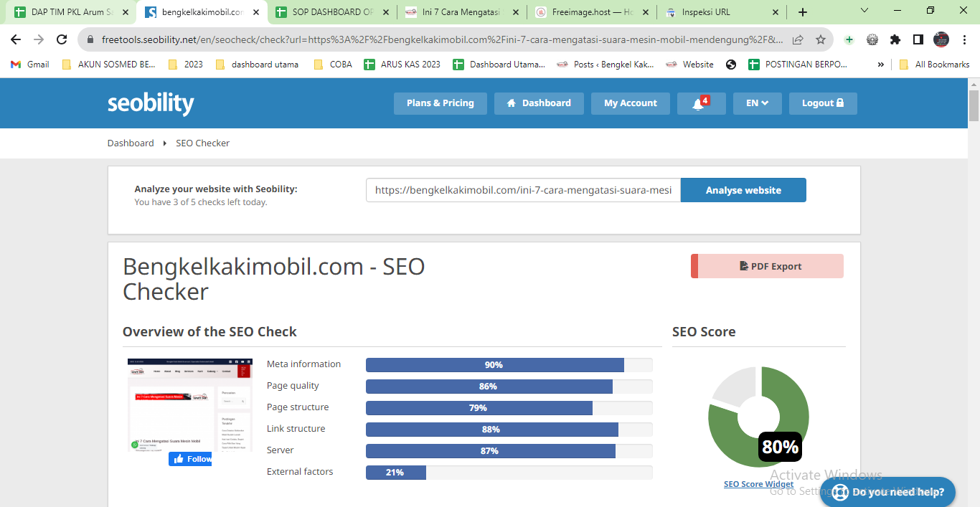Click the 80% SEO score donut chart
This screenshot has height=507, width=980.
pyautogui.click(x=758, y=417)
